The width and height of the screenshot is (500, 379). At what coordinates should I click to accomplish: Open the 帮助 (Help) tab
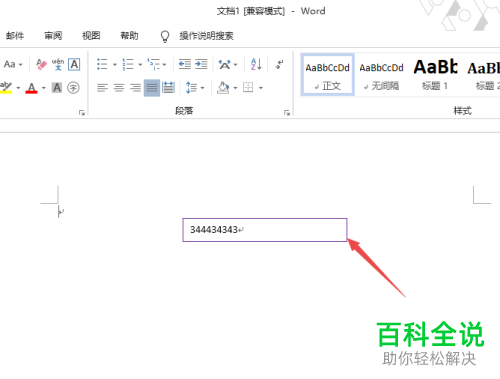pos(129,35)
